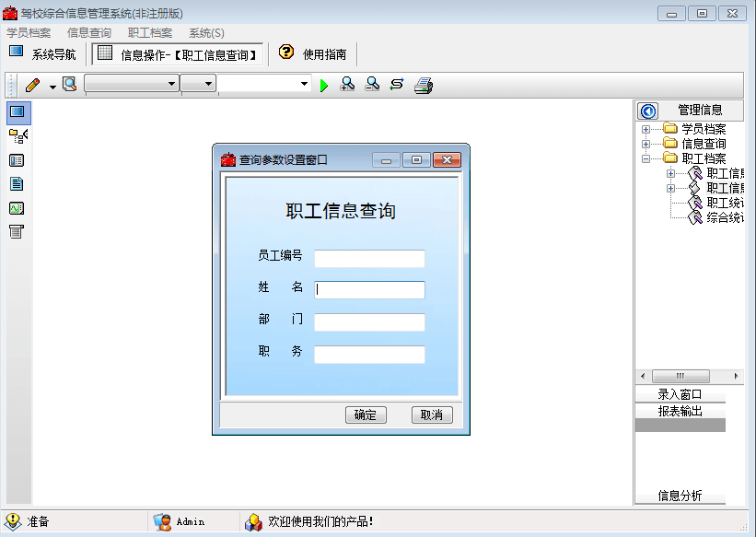Expand the 学员档案 tree node
This screenshot has height=537, width=756.
pyautogui.click(x=644, y=127)
